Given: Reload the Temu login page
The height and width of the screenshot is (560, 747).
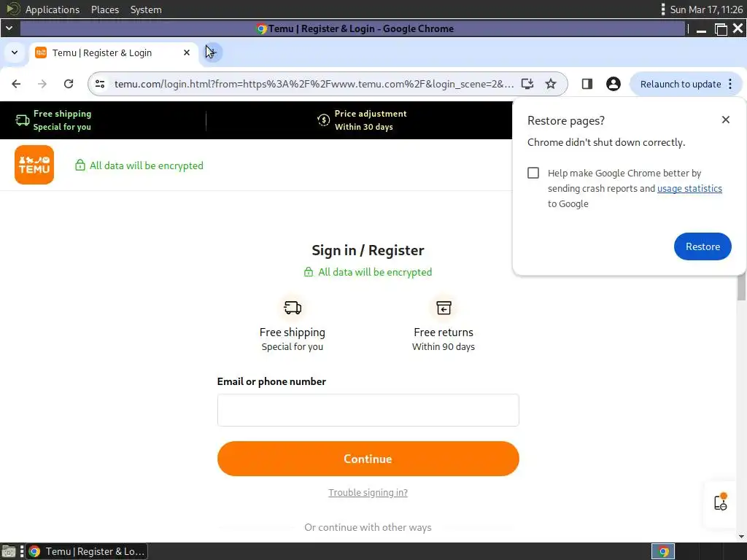Looking at the screenshot, I should 69,84.
